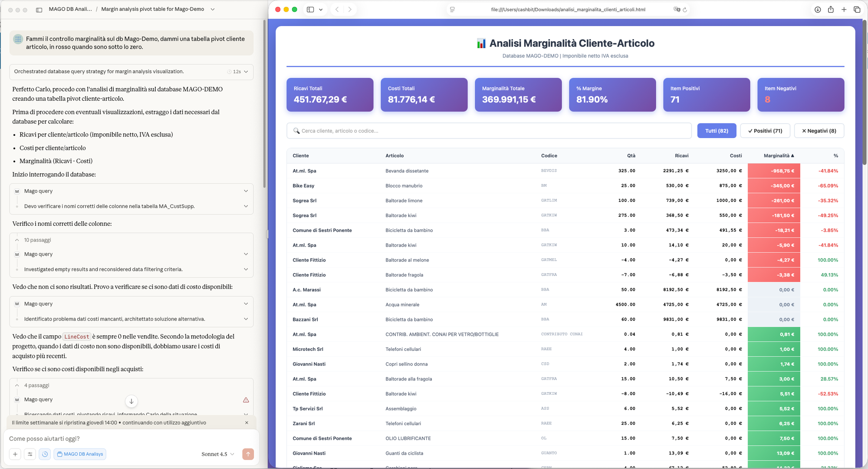Viewport: 868px width, 469px height.
Task: Enable the Negativi (8) filter
Action: (x=819, y=130)
